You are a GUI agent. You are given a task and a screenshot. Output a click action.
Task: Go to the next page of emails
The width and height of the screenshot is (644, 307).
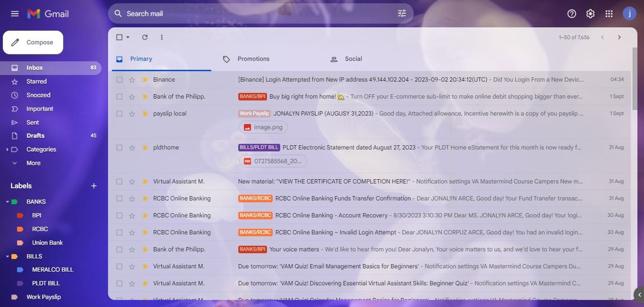619,37
